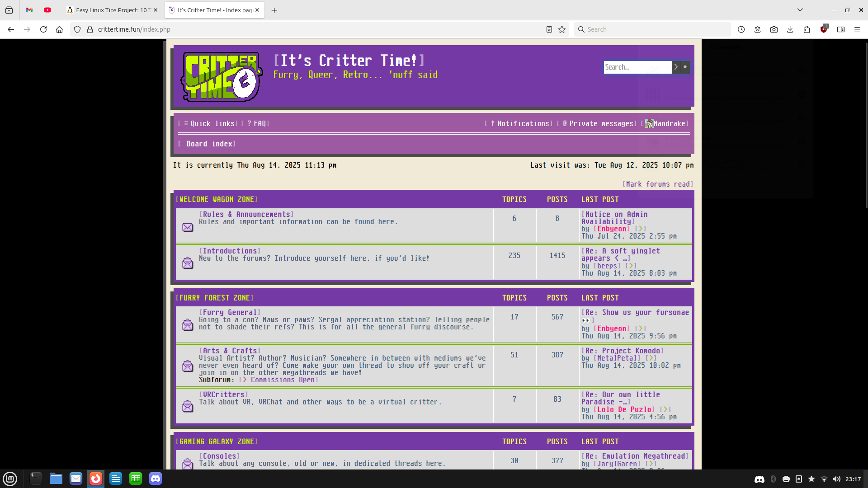Image resolution: width=868 pixels, height=488 pixels.
Task: Open Firefox application hamburger menu
Action: (857, 29)
